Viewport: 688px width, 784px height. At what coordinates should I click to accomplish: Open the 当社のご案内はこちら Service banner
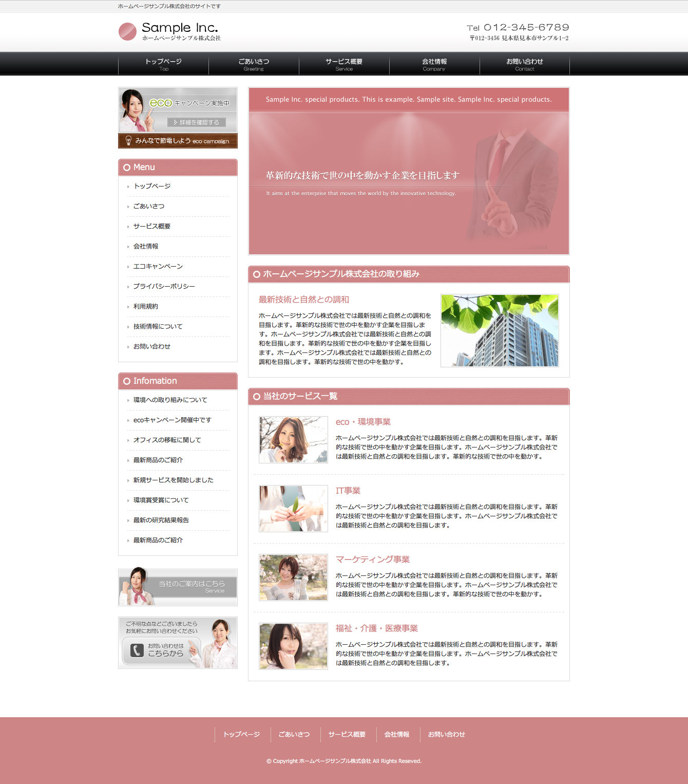tap(178, 587)
